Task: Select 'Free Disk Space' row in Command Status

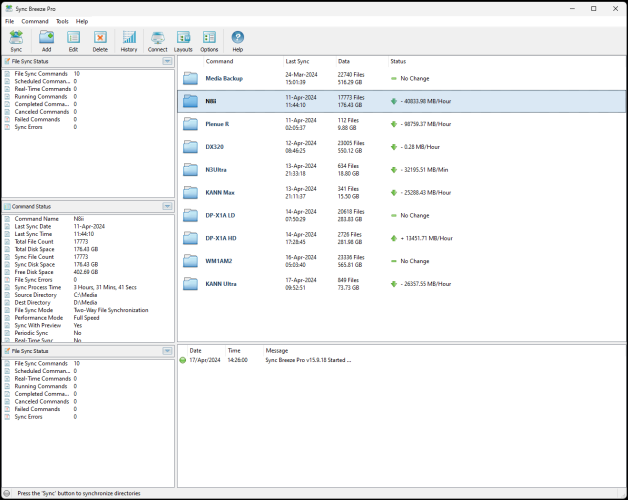Action: click(x=34, y=272)
